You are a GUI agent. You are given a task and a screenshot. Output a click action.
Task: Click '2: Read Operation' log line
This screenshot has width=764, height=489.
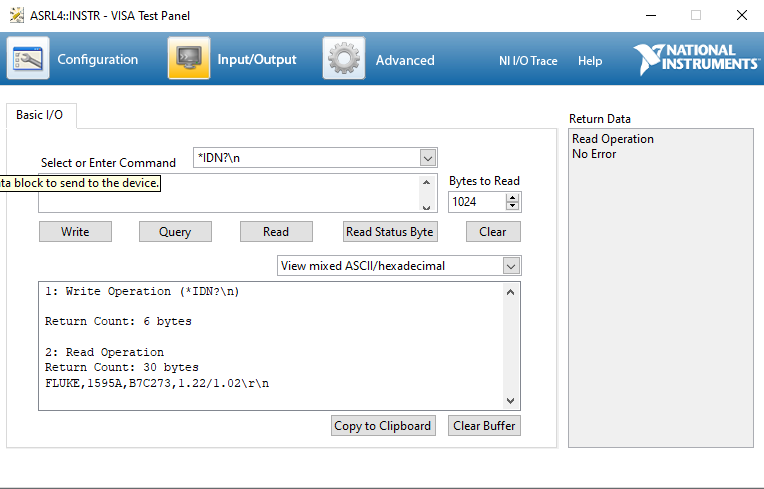click(104, 352)
